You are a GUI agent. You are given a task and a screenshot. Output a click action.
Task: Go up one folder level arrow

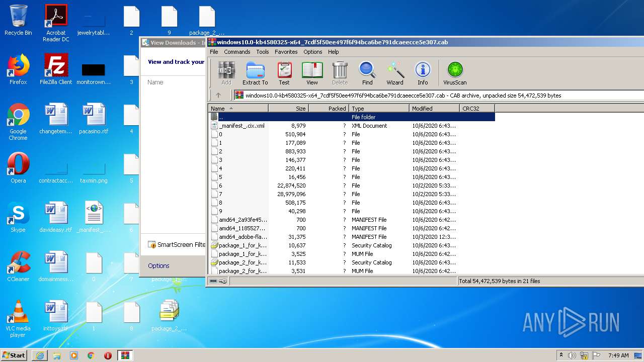pos(218,95)
